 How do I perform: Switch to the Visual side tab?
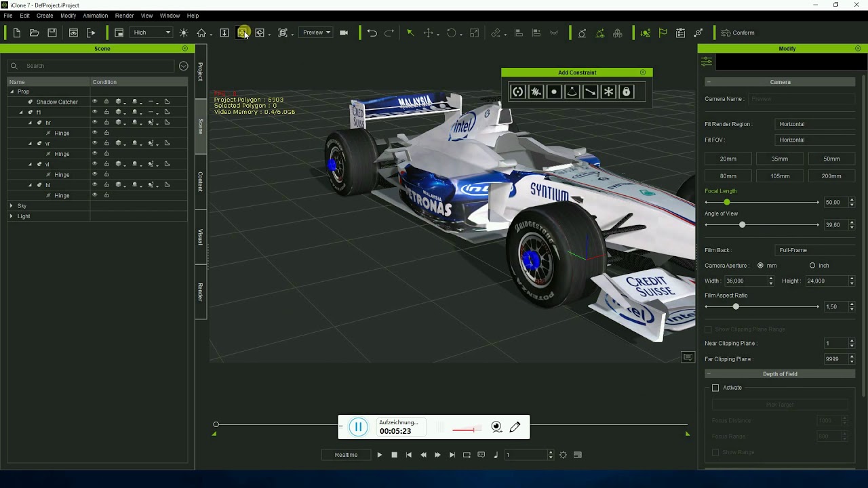click(201, 237)
